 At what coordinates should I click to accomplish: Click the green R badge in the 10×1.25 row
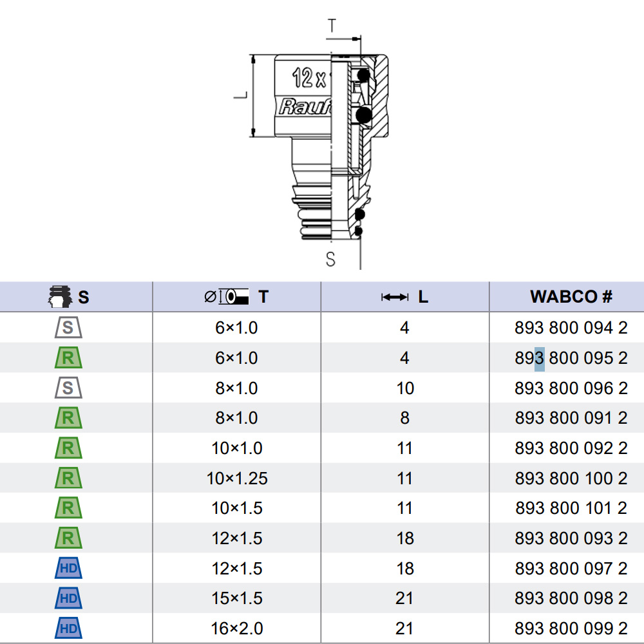pyautogui.click(x=68, y=478)
